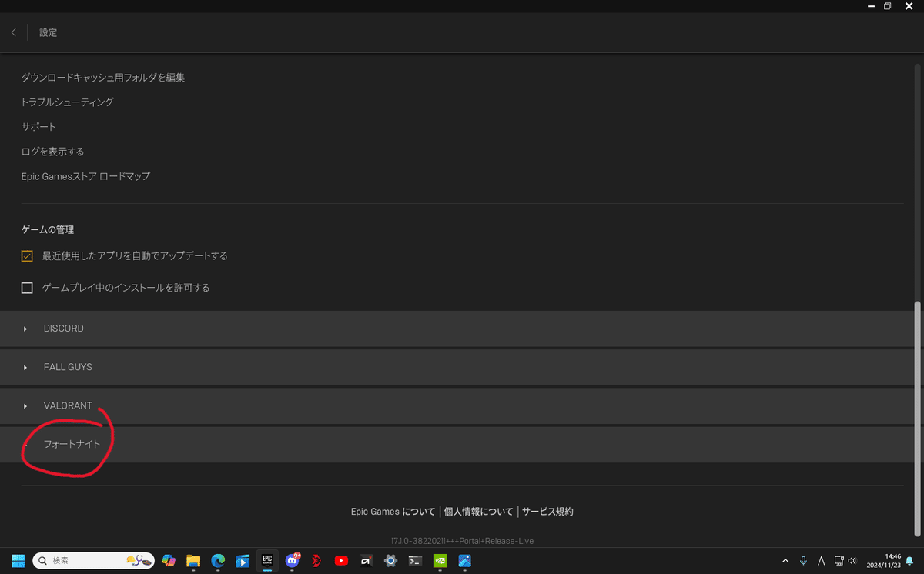
Task: Open File Explorer from the taskbar
Action: (193, 561)
